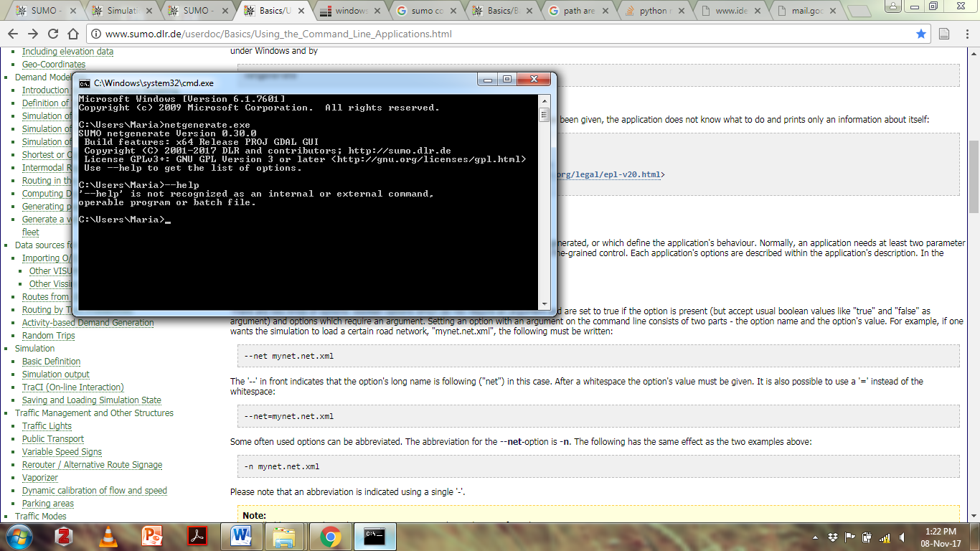This screenshot has height=551, width=980.
Task: Open the volume speaker tray icon
Action: pos(901,537)
